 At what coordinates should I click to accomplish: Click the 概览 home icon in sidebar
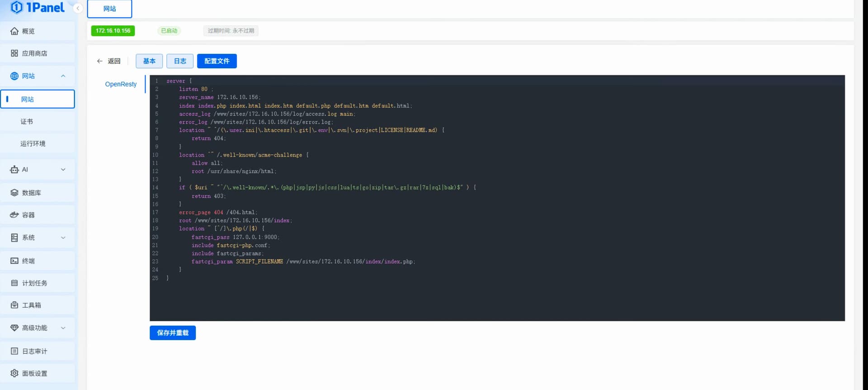point(14,31)
